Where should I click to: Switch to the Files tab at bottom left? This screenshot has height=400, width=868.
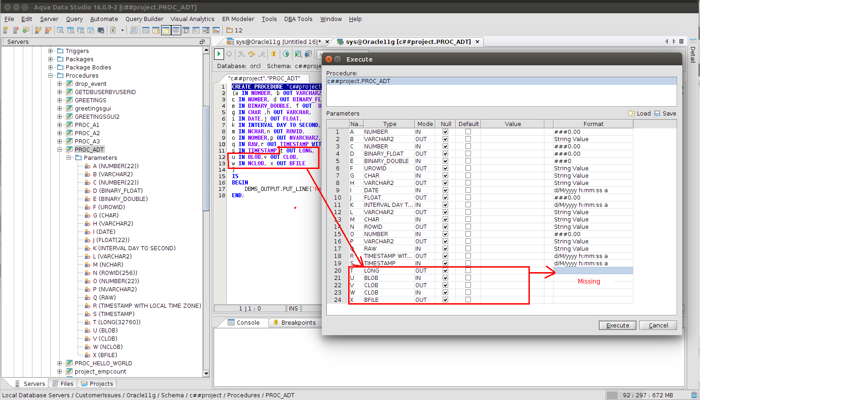point(63,384)
